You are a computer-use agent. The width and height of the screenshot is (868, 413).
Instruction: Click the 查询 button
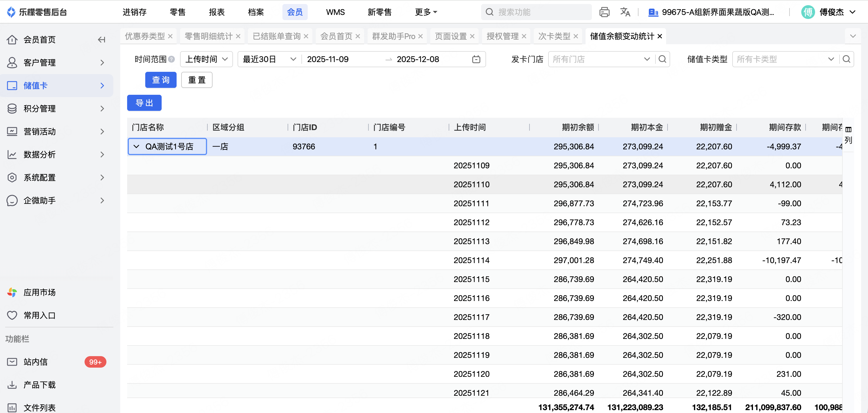point(161,80)
